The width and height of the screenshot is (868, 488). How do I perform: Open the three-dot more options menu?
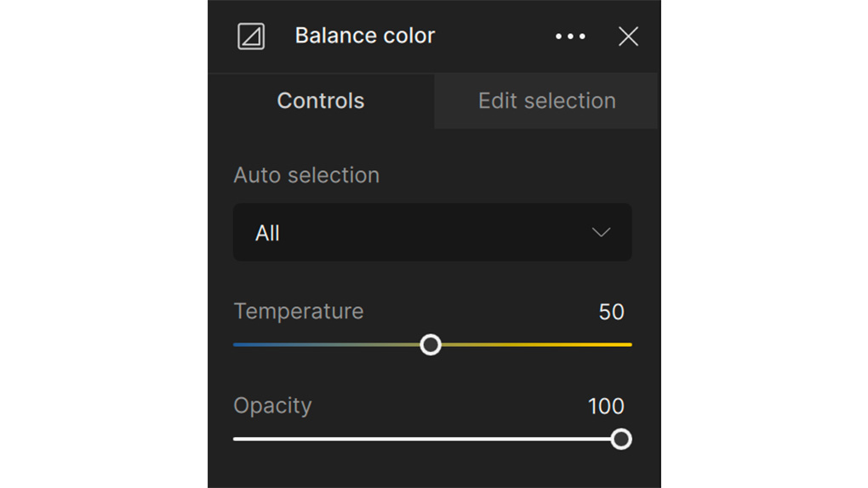[x=570, y=37]
